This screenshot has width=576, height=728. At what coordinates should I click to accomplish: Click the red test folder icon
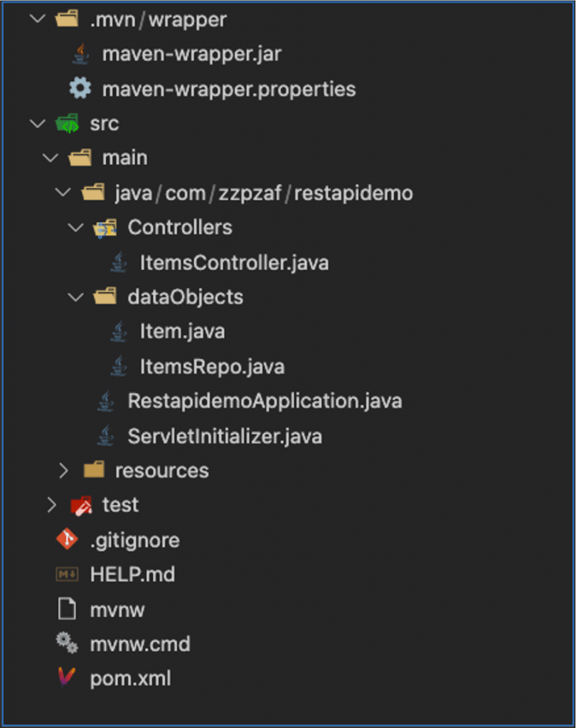point(81,505)
